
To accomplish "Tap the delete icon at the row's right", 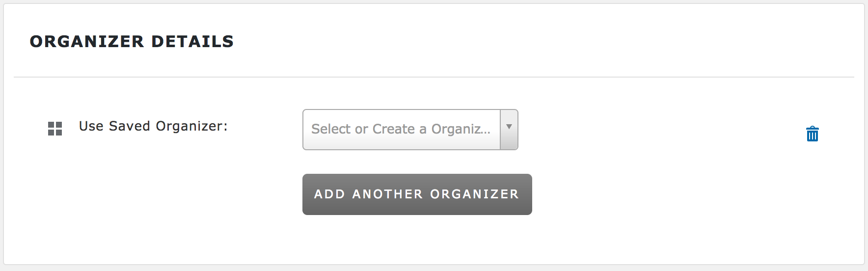I will pyautogui.click(x=812, y=134).
